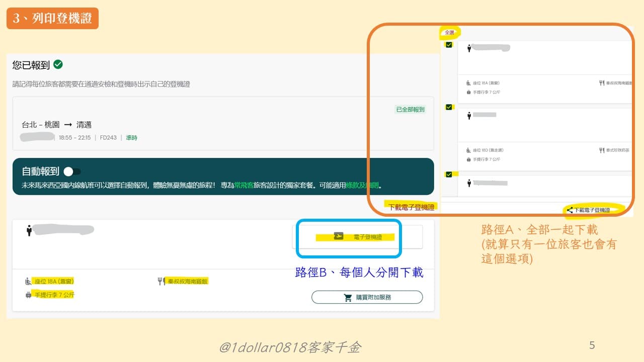Click the cutlery icon beside 泰式珍珠奶茶

(x=602, y=150)
